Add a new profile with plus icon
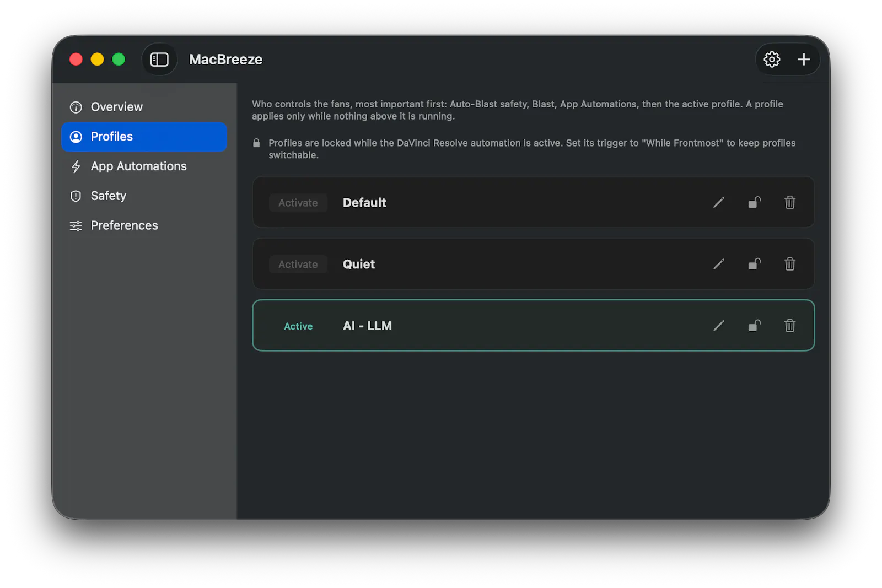The height and width of the screenshot is (588, 882). click(804, 60)
